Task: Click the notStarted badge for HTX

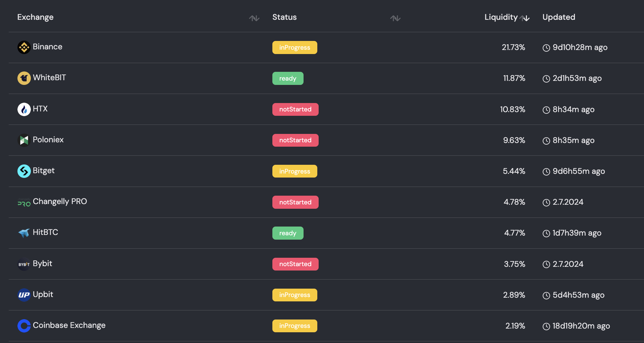Action: coord(296,109)
